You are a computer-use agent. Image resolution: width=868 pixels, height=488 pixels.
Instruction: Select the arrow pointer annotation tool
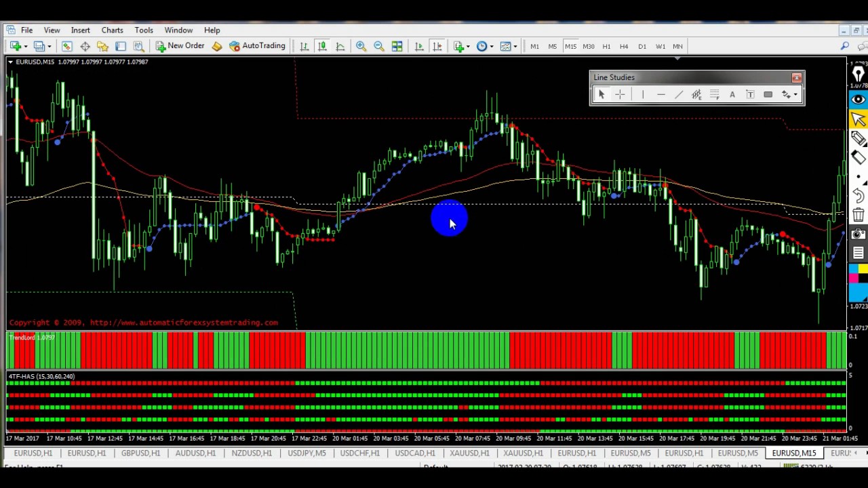point(858,119)
